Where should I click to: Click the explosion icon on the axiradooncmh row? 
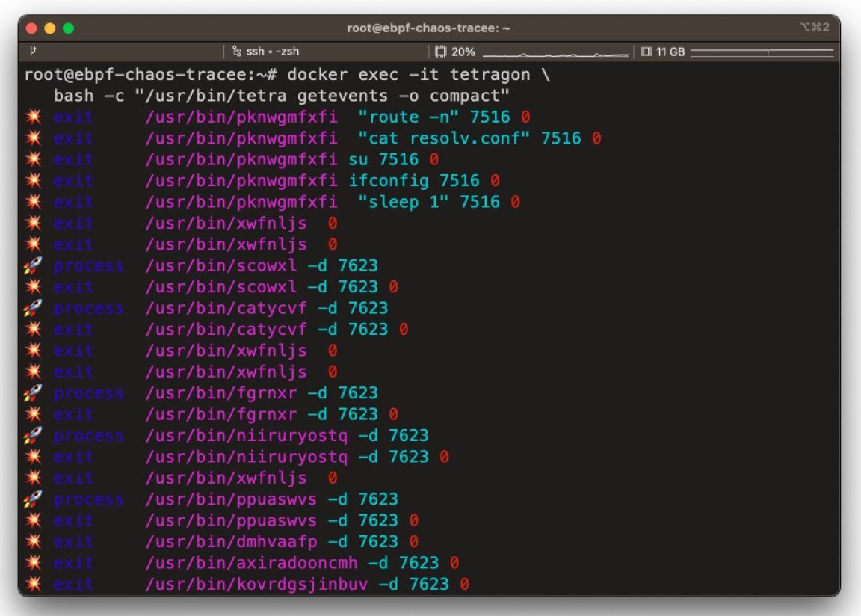[x=33, y=563]
